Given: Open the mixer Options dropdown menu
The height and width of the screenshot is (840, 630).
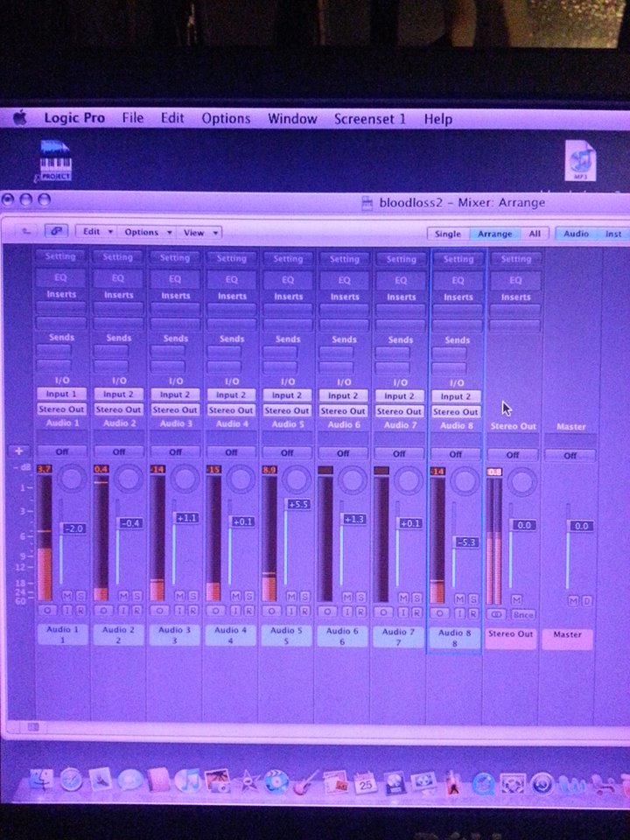Looking at the screenshot, I should (x=147, y=232).
